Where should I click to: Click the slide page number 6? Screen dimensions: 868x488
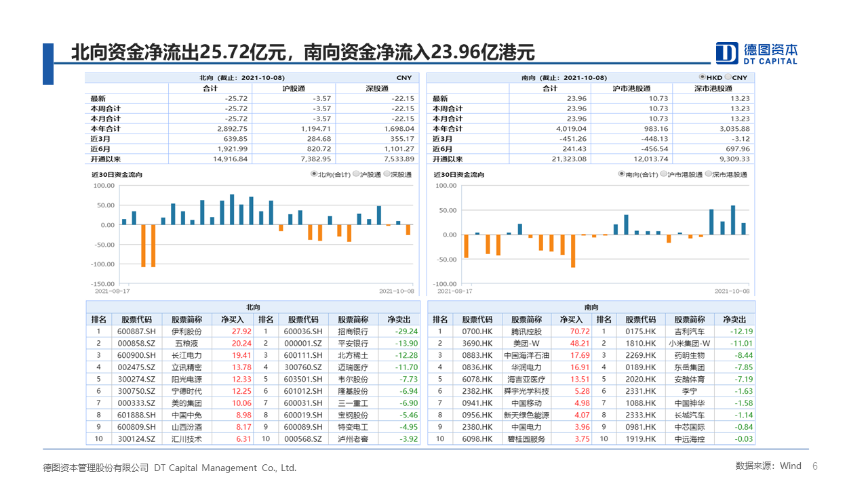click(x=815, y=466)
